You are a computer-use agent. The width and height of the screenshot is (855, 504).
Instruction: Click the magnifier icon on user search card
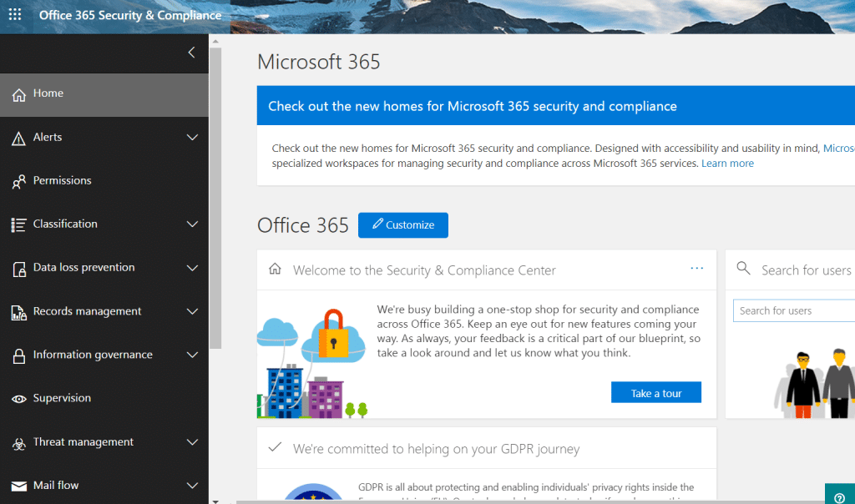[x=743, y=268]
